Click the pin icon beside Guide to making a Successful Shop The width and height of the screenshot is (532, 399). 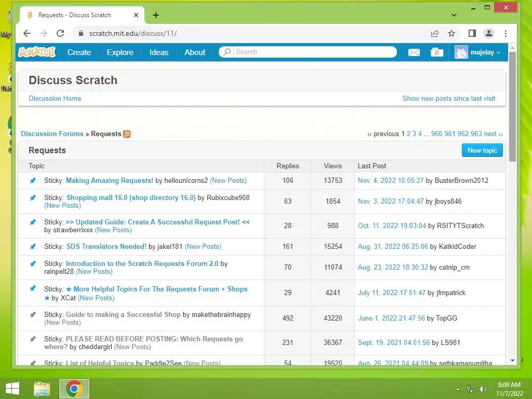pyautogui.click(x=33, y=314)
